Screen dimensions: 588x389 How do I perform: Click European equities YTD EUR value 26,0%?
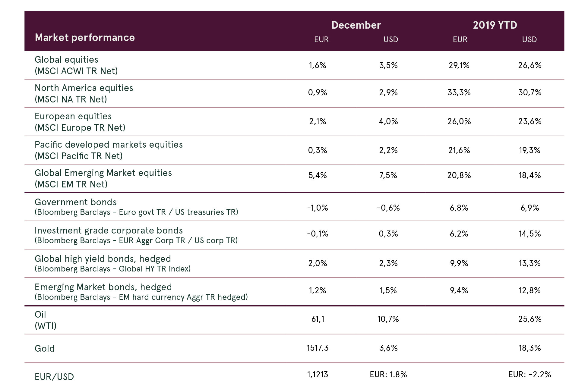pyautogui.click(x=459, y=121)
